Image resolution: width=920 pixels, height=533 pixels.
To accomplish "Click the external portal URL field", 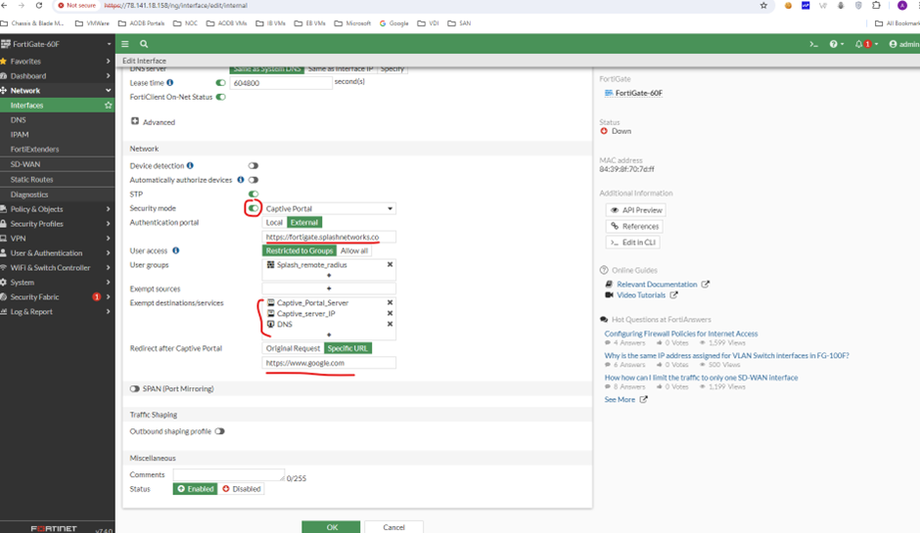I will 329,237.
